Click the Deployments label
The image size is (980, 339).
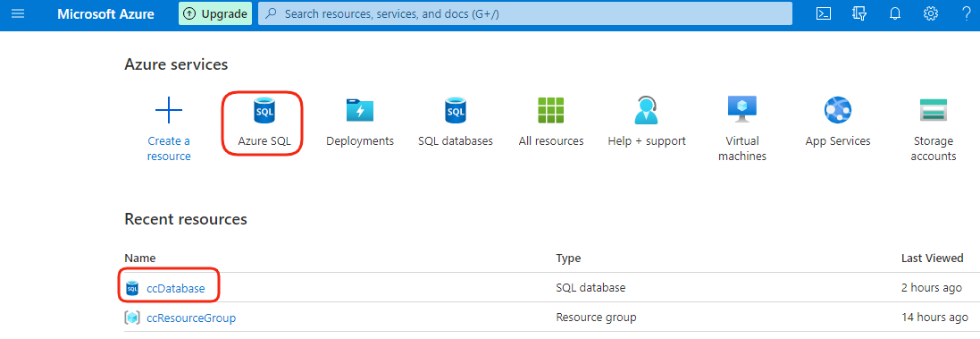point(360,141)
